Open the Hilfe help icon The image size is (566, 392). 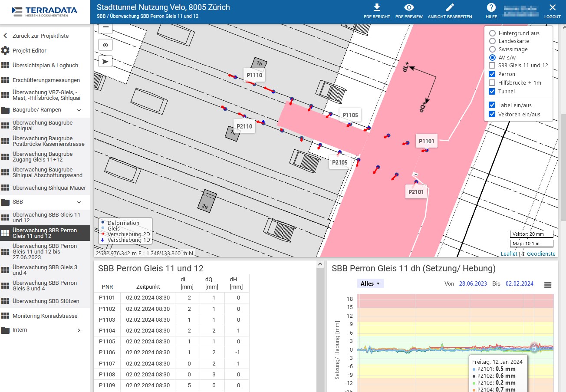click(491, 8)
